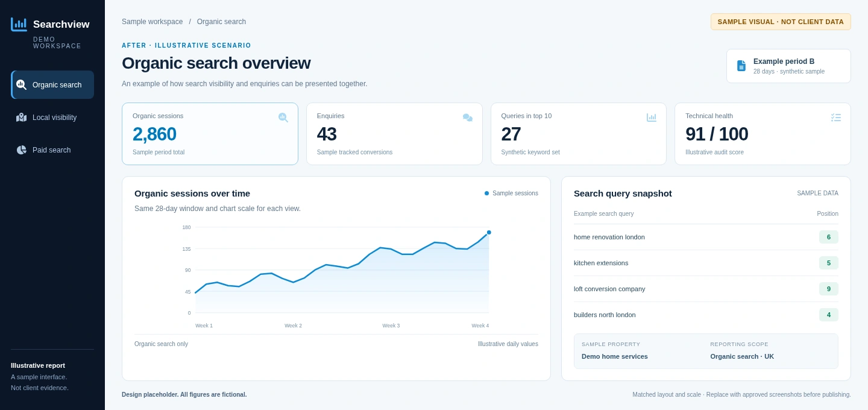Screen dimensions: 868x410
Task: Click the final data point on the sessions chart
Action: click(489, 232)
